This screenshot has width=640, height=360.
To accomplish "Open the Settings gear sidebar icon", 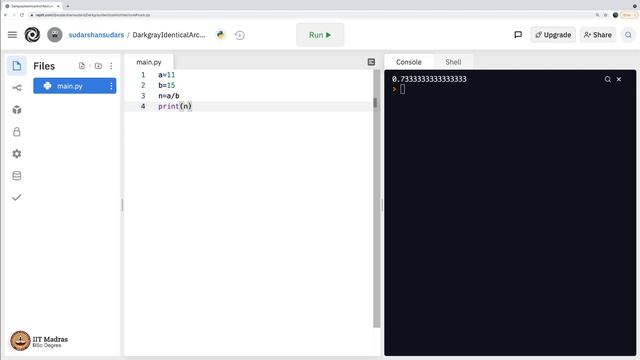I will coord(17,154).
